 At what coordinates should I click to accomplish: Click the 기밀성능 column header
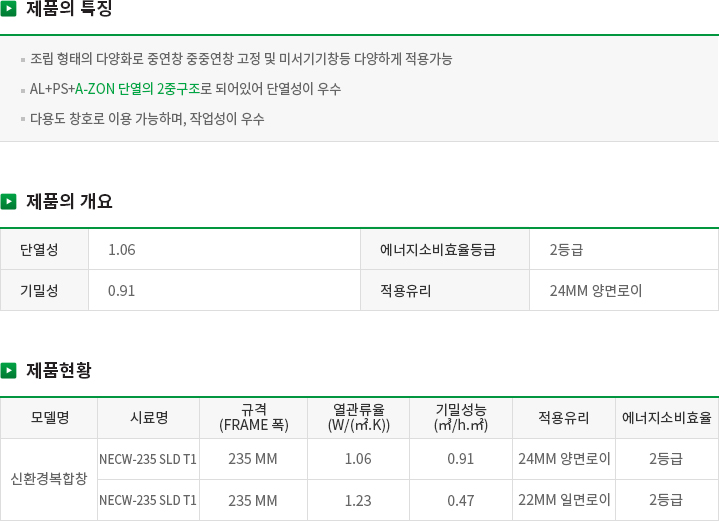pyautogui.click(x=461, y=417)
